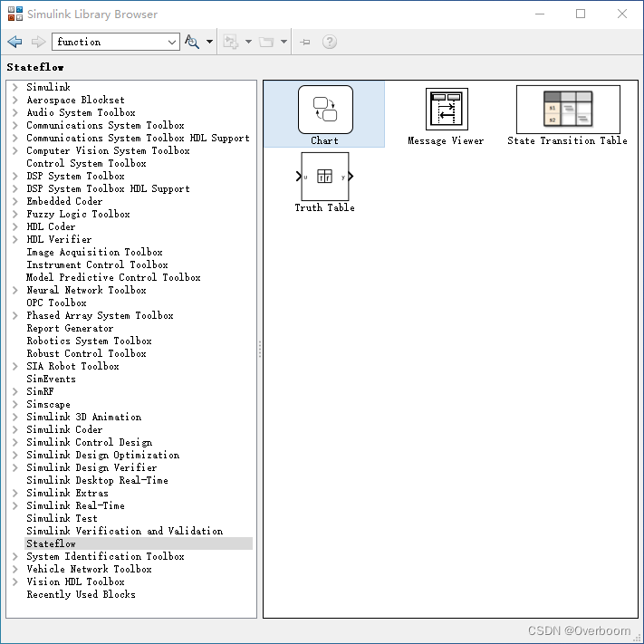Select the State Transition Table block
Screen dimensions: 644x644
click(568, 115)
